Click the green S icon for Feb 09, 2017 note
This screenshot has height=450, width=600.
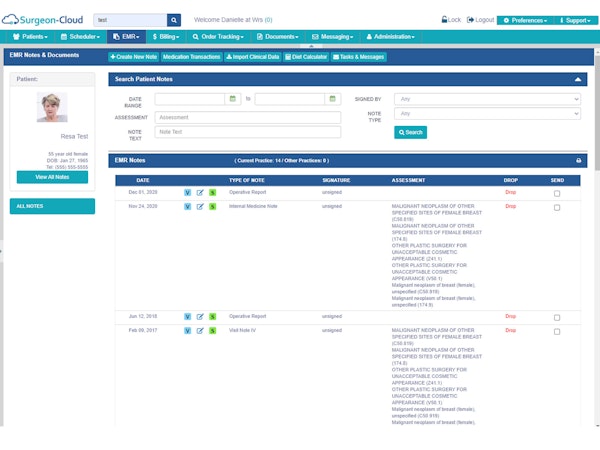click(x=212, y=331)
